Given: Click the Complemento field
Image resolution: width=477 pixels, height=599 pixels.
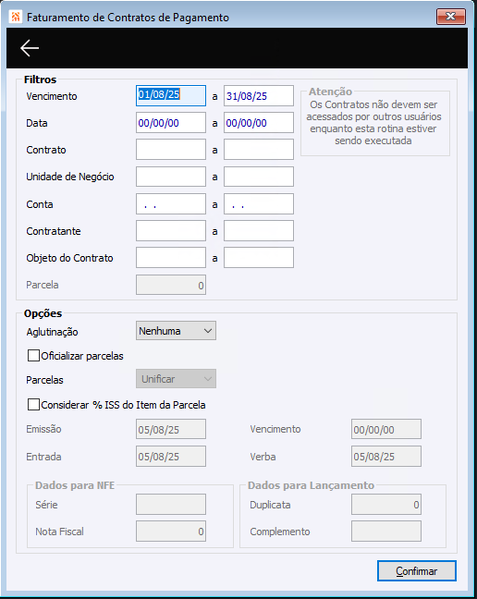Looking at the screenshot, I should [x=386, y=531].
